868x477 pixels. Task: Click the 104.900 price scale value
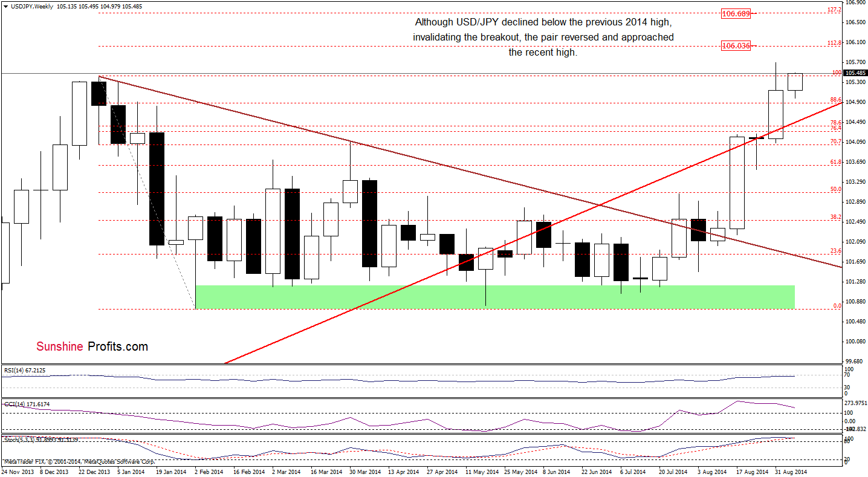tap(855, 102)
